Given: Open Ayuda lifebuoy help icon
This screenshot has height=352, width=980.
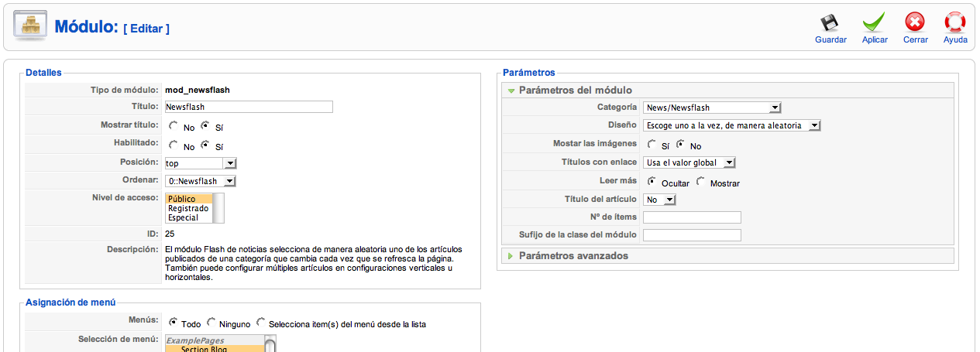Looking at the screenshot, I should [x=954, y=23].
